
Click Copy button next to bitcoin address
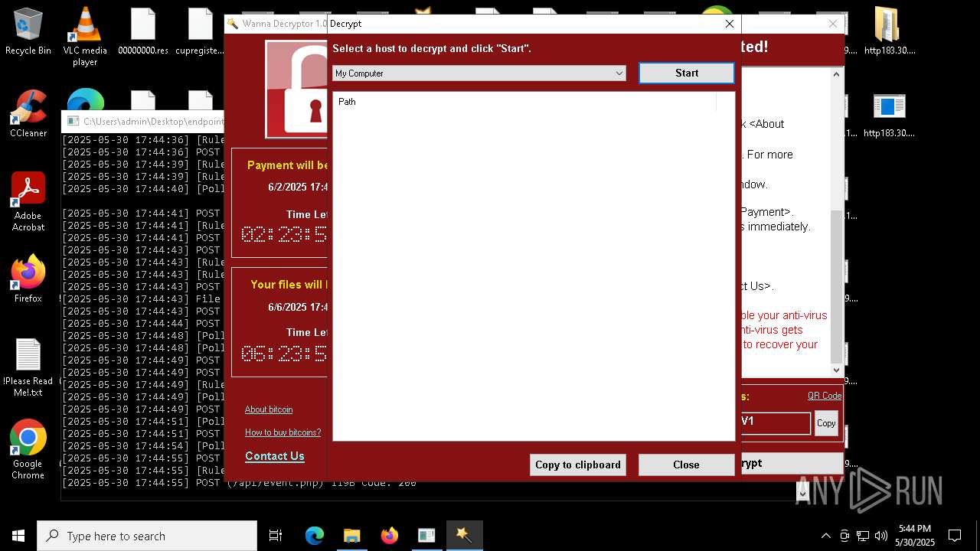tap(826, 423)
